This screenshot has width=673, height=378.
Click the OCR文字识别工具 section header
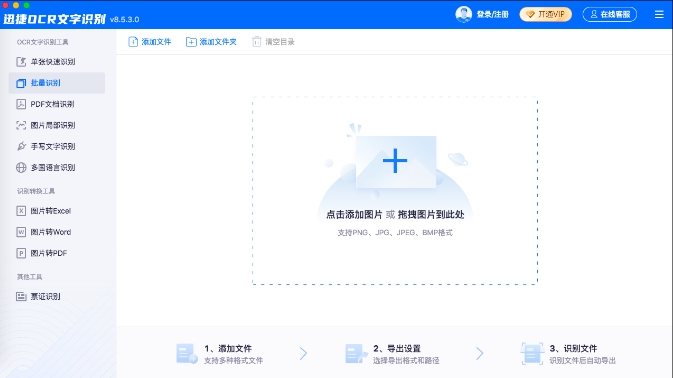[42, 42]
